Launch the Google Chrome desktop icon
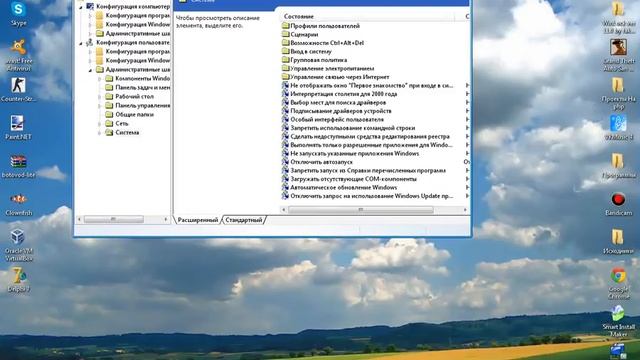The image size is (640, 360). tap(619, 283)
